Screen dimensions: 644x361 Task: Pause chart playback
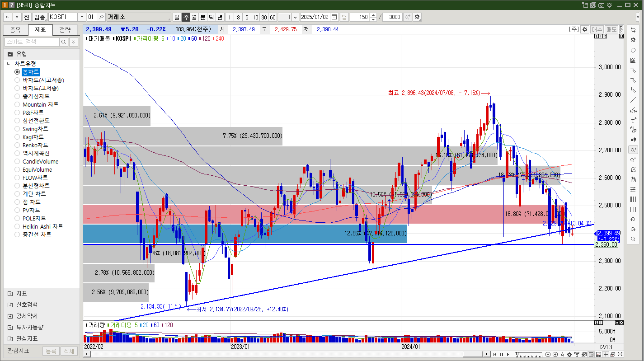(x=502, y=354)
